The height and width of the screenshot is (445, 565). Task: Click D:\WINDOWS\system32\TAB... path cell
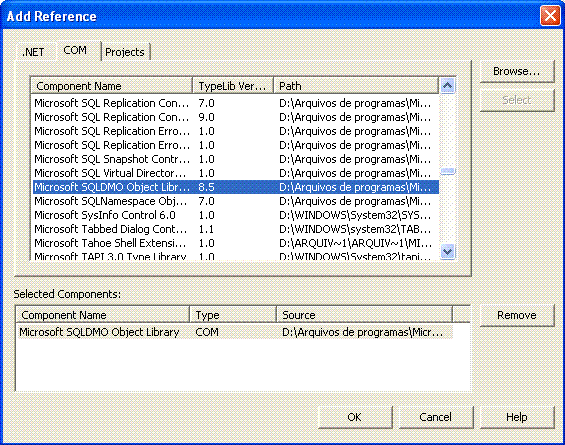click(x=355, y=230)
